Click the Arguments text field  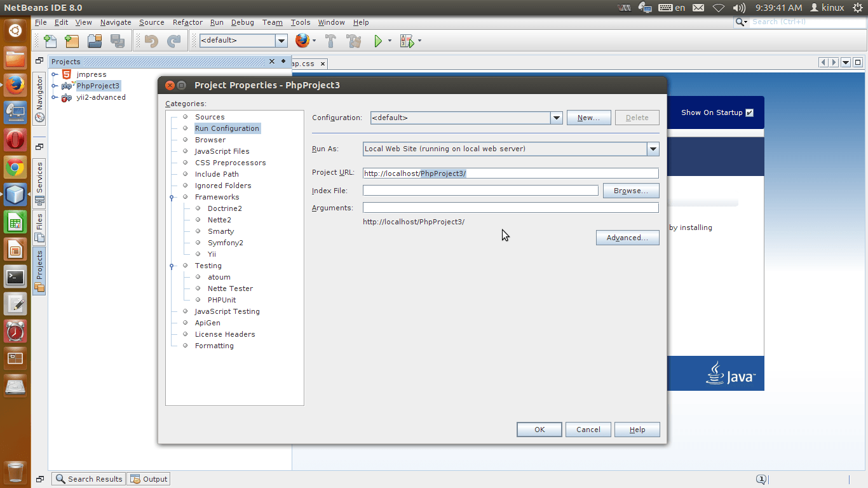point(511,208)
